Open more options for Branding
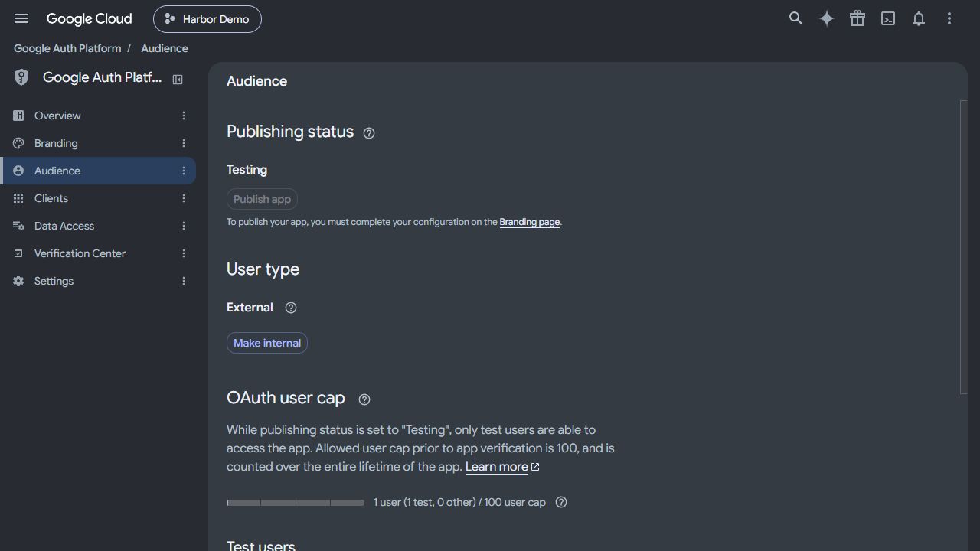This screenshot has height=551, width=980. pyautogui.click(x=184, y=143)
